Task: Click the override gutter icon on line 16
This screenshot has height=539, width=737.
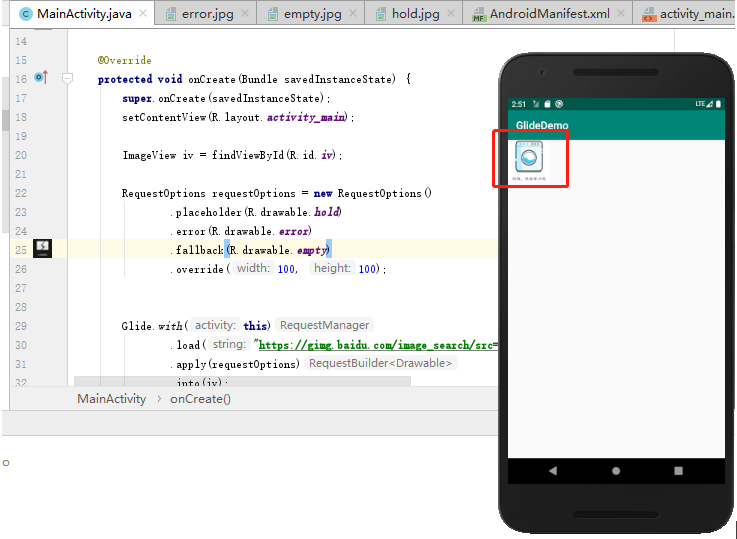Action: coord(41,78)
